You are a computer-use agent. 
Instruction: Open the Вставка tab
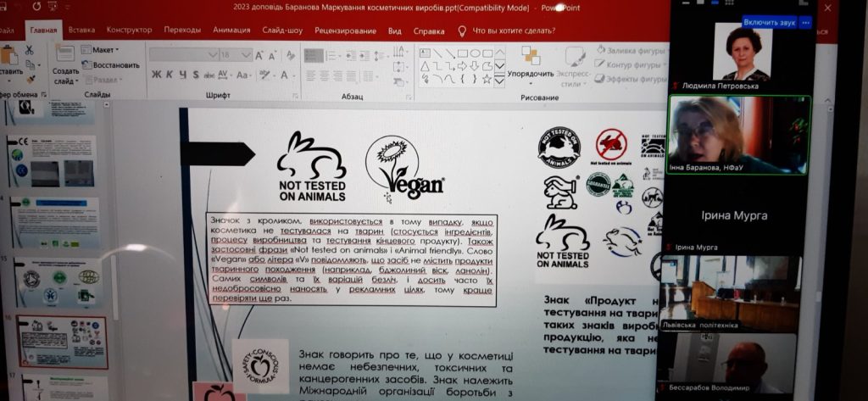click(x=82, y=30)
